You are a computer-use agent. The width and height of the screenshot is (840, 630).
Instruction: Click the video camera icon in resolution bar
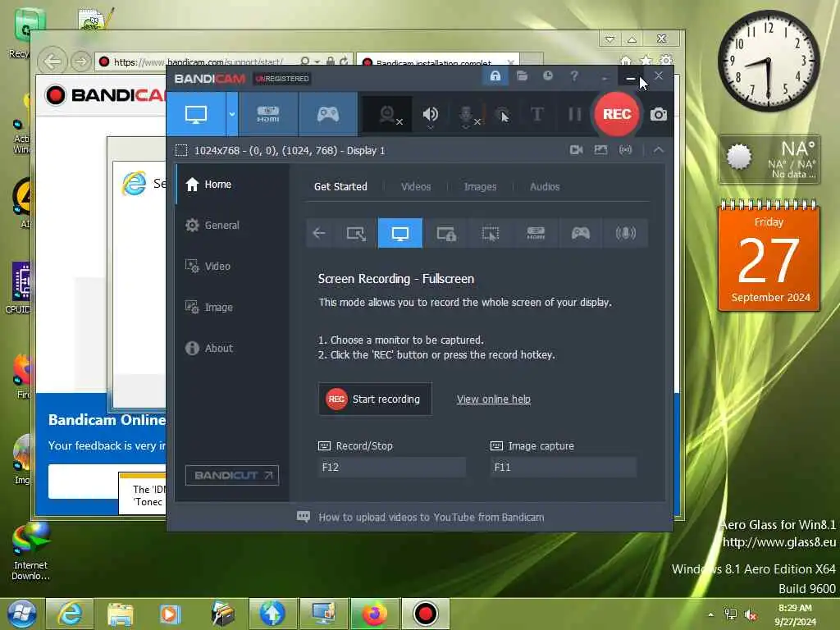577,150
